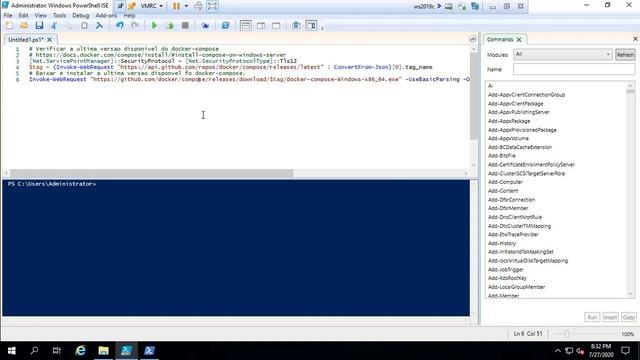Select Add-Computer command

pos(505,182)
